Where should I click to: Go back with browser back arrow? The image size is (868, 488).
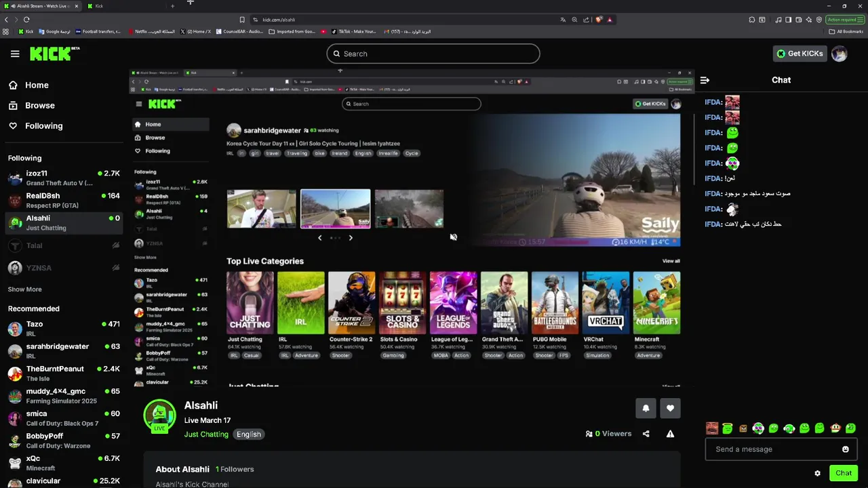coord(6,20)
